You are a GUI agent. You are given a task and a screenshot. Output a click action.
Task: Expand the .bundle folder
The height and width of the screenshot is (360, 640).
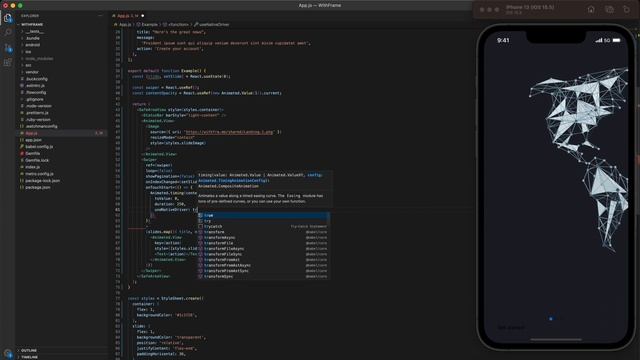[61, 38]
